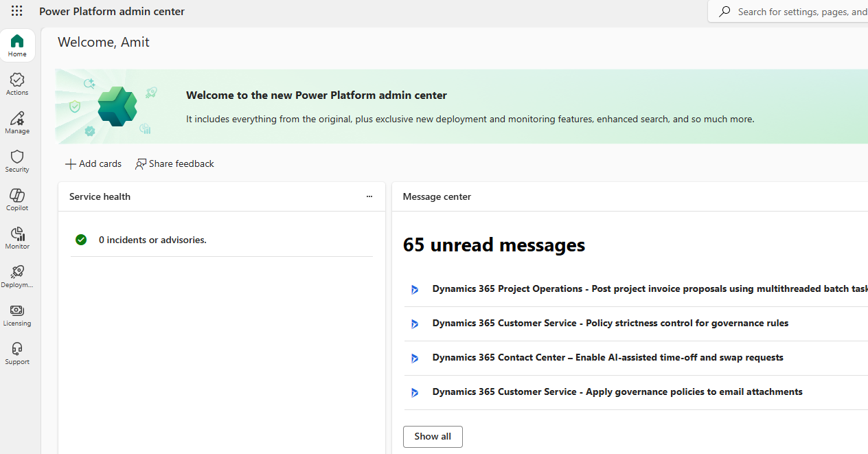Open AI-assisted time-off and swap requests message
Viewport: 868px width, 454px height.
[608, 357]
